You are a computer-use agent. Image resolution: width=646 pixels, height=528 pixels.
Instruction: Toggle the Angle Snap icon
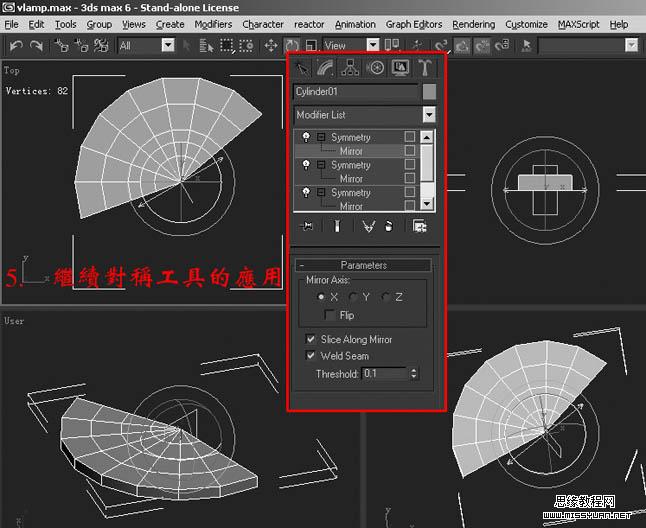[461, 45]
